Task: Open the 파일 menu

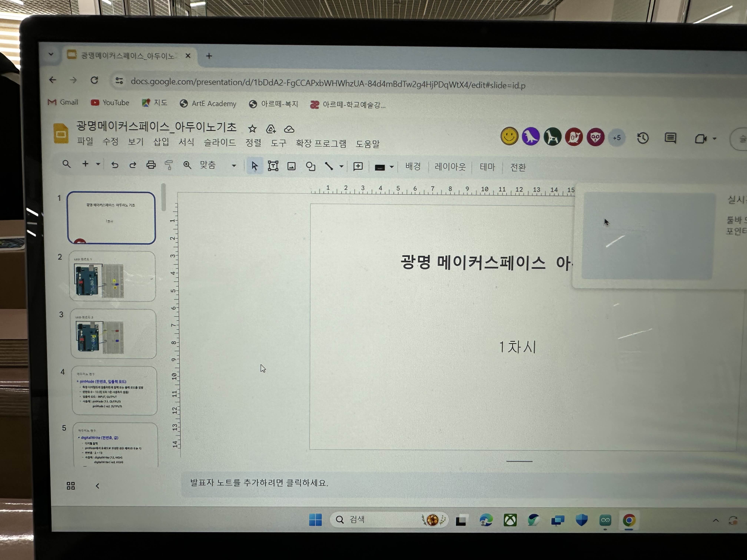Action: 85,141
